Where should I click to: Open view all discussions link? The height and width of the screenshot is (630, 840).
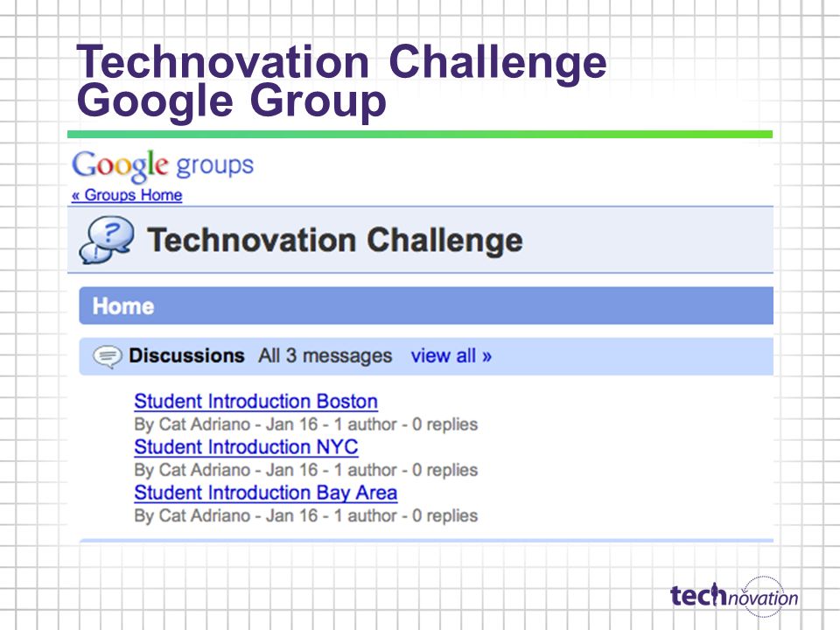[x=451, y=356]
